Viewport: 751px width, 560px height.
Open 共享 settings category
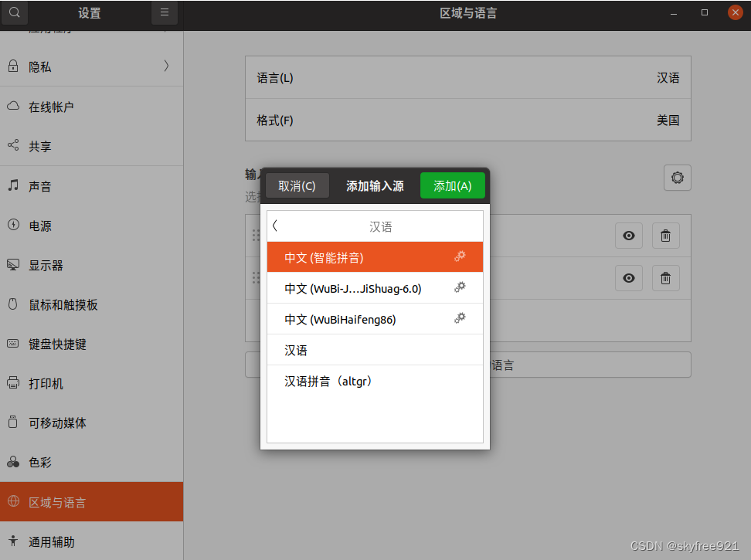(x=91, y=146)
